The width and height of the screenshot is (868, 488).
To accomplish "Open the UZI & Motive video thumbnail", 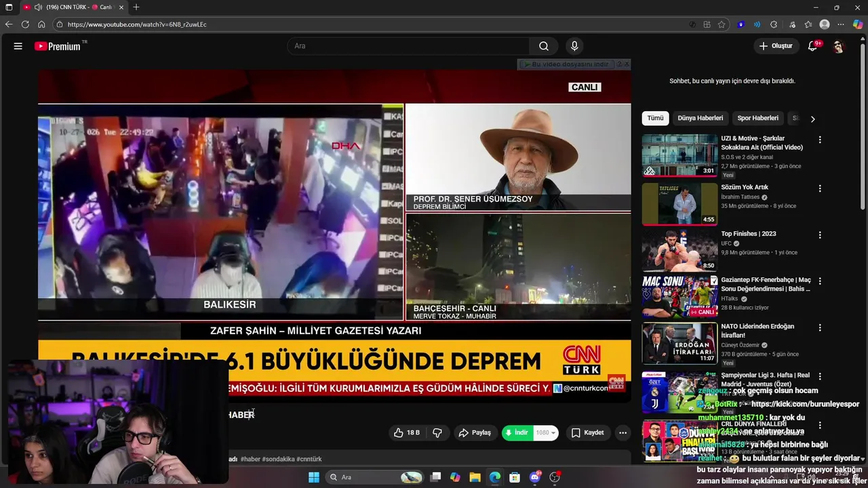I will click(x=679, y=155).
